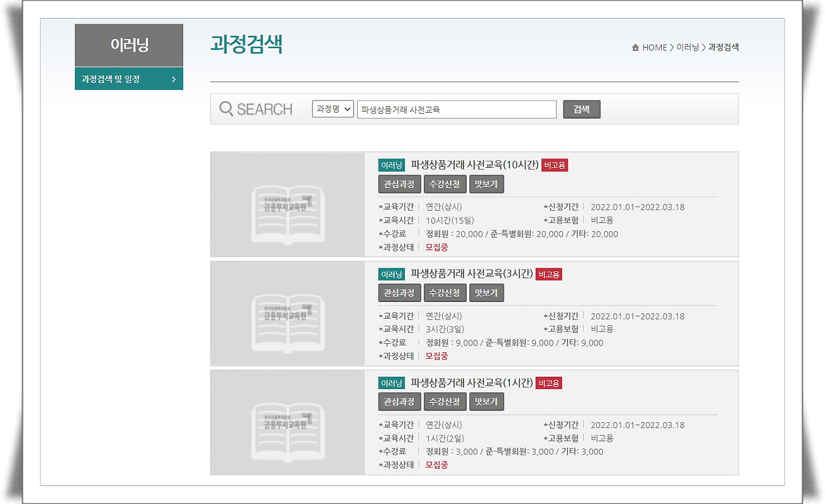Preview the 10시간 course with 맛보기
The width and height of the screenshot is (825, 504).
pos(486,184)
